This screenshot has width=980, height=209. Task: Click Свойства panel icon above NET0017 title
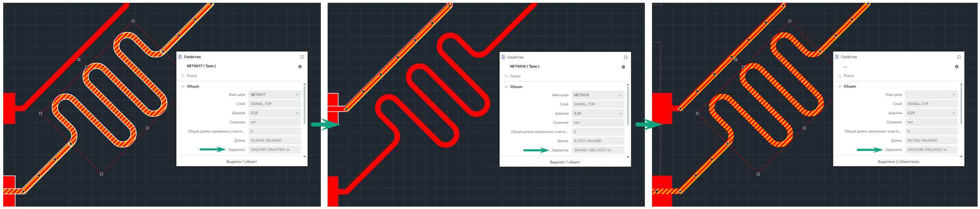point(180,57)
